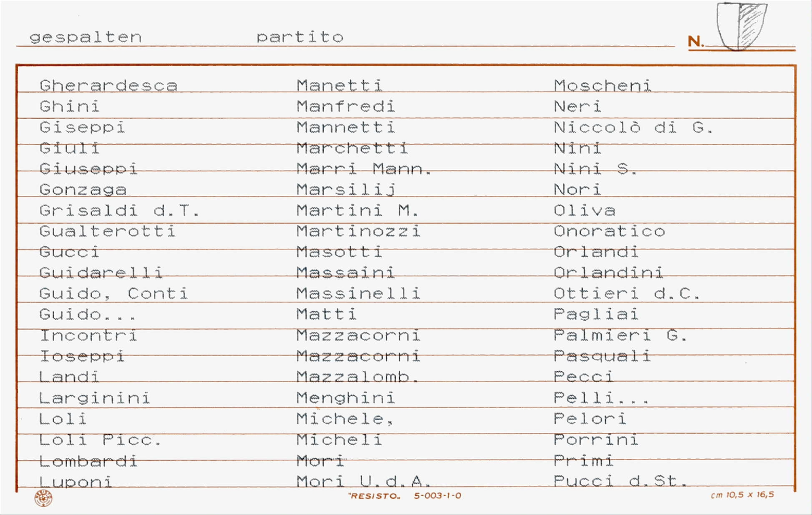Click the cm 10,5 x 16,5 size note
Image resolution: width=812 pixels, height=515 pixels.
(743, 495)
